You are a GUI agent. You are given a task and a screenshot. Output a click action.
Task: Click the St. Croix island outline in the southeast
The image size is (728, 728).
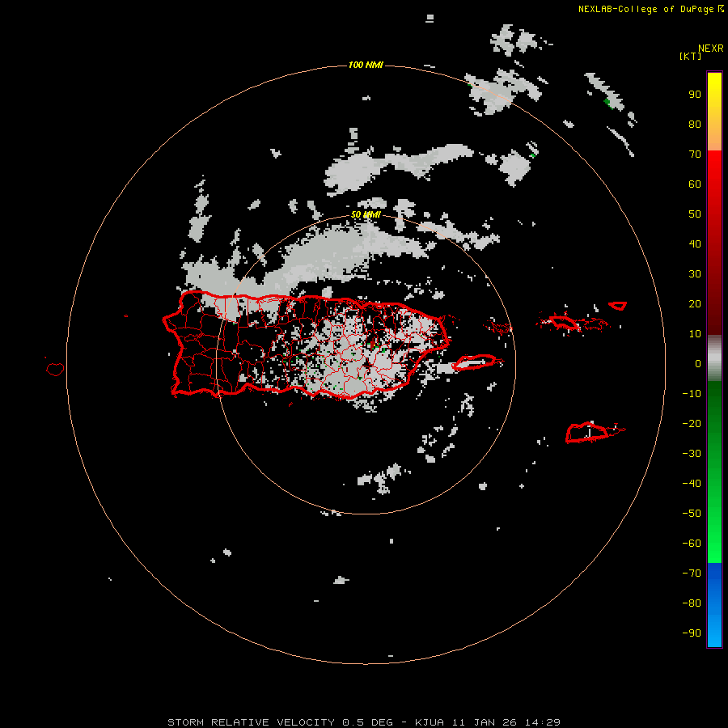pyautogui.click(x=587, y=433)
